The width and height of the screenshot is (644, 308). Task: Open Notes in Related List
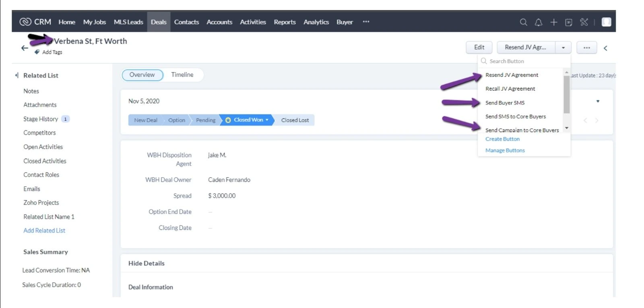31,91
